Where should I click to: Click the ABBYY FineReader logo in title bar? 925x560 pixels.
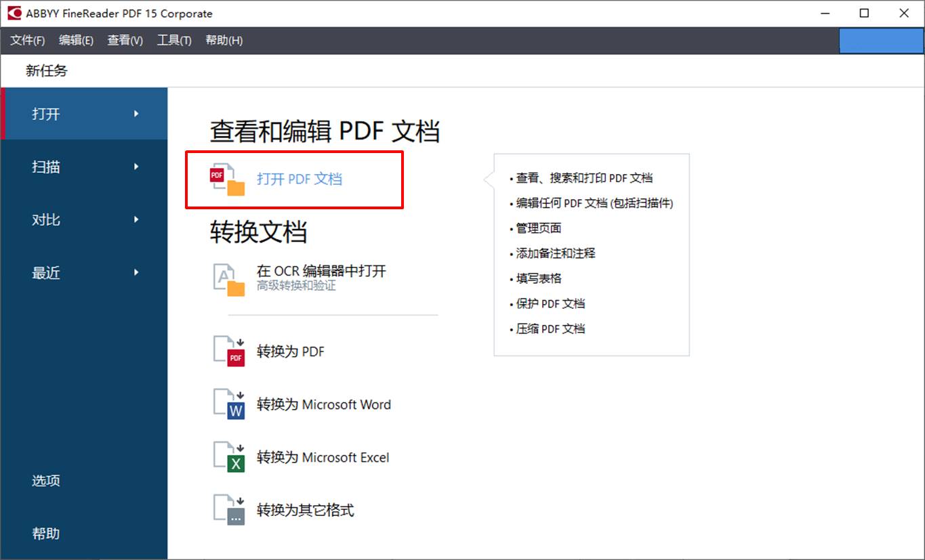coord(14,13)
